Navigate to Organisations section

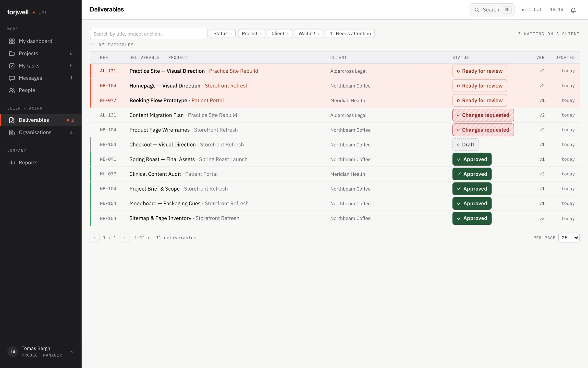point(41,132)
